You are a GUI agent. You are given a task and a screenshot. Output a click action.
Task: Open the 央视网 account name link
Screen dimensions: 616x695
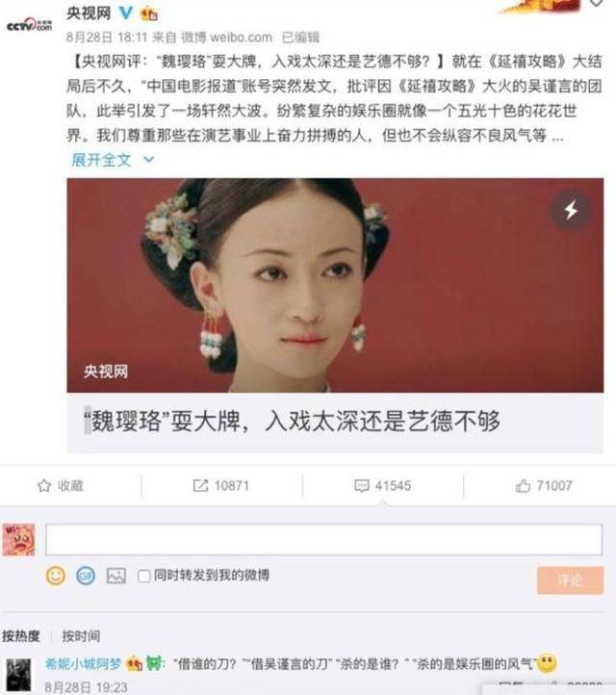(89, 13)
